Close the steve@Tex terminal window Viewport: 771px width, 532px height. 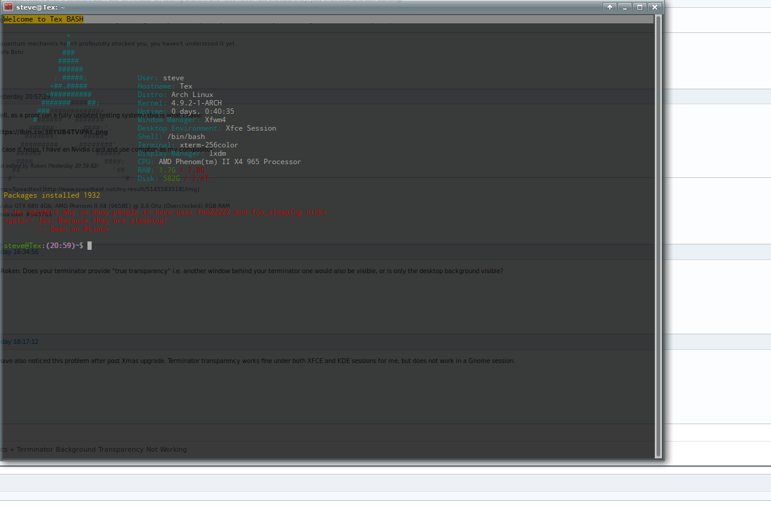(654, 7)
